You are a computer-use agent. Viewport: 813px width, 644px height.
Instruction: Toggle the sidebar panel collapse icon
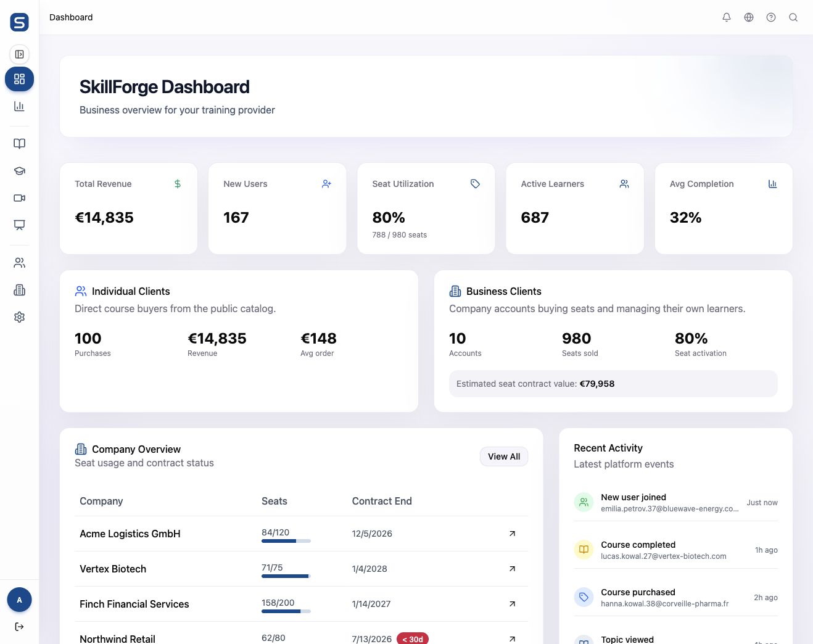pyautogui.click(x=20, y=54)
